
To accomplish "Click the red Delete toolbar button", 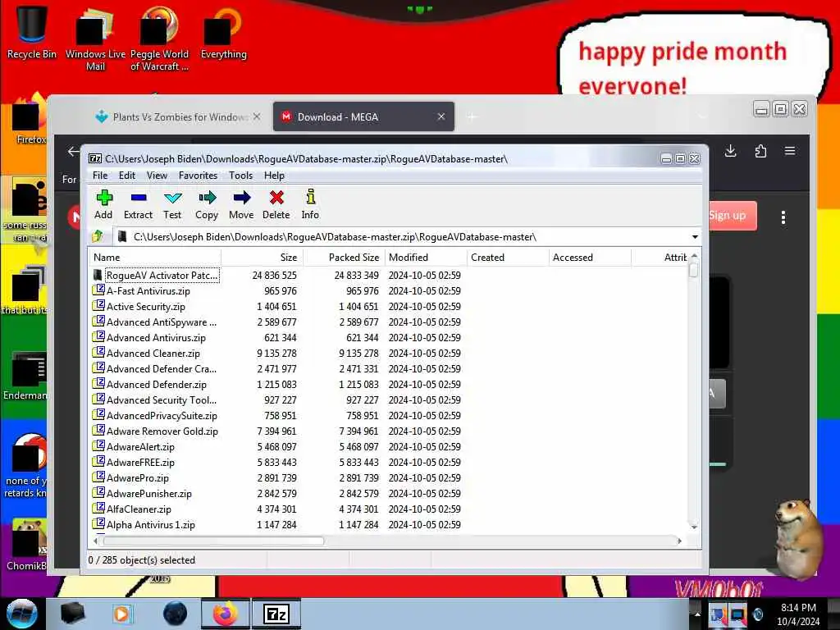I will point(276,204).
